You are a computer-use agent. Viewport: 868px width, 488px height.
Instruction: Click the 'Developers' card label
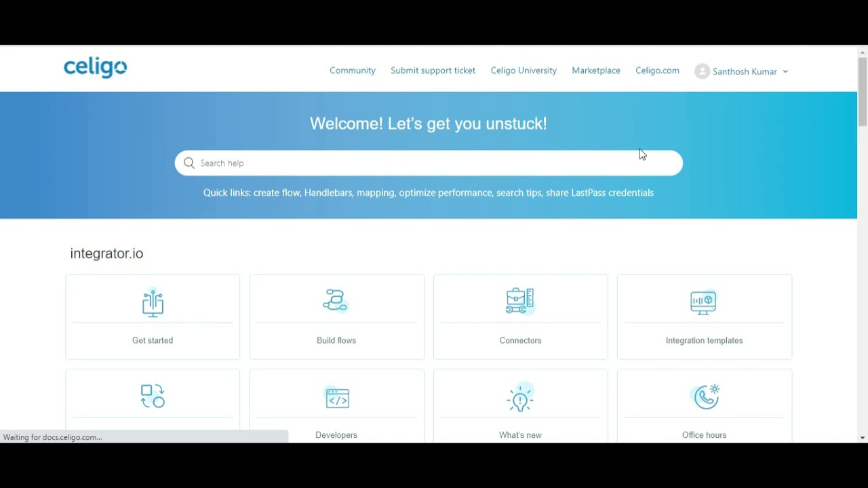pyautogui.click(x=336, y=435)
